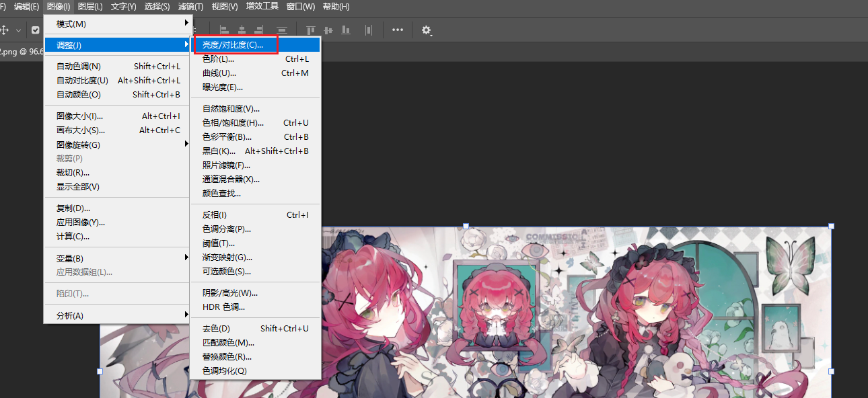Select 自动颜色(O) in Image menu
Image resolution: width=868 pixels, height=398 pixels.
coord(117,95)
